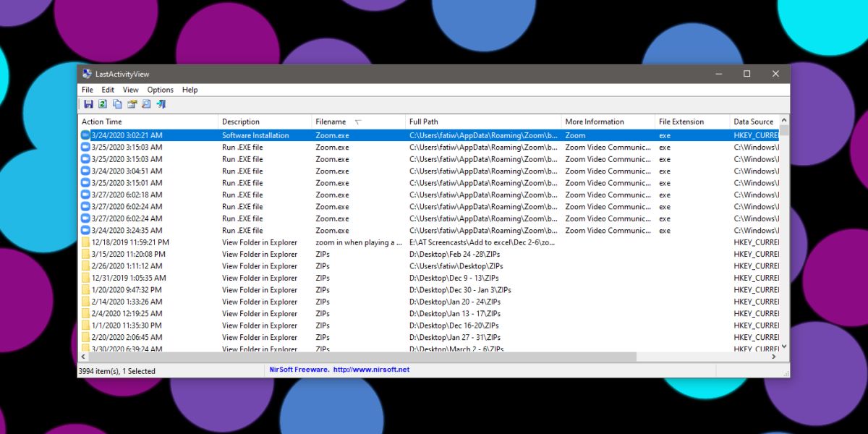Click folder icon of 1/1/2020 11:35:30 PM row
868x434 pixels.
(x=85, y=325)
